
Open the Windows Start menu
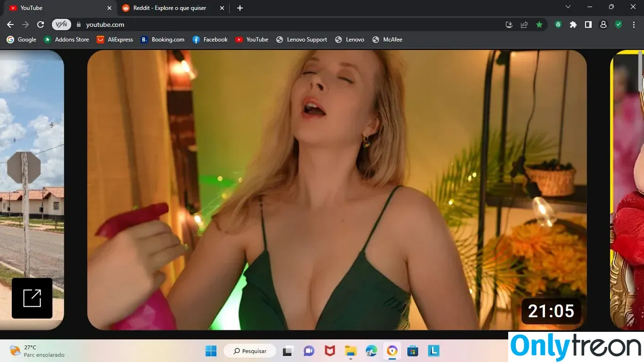[211, 351]
